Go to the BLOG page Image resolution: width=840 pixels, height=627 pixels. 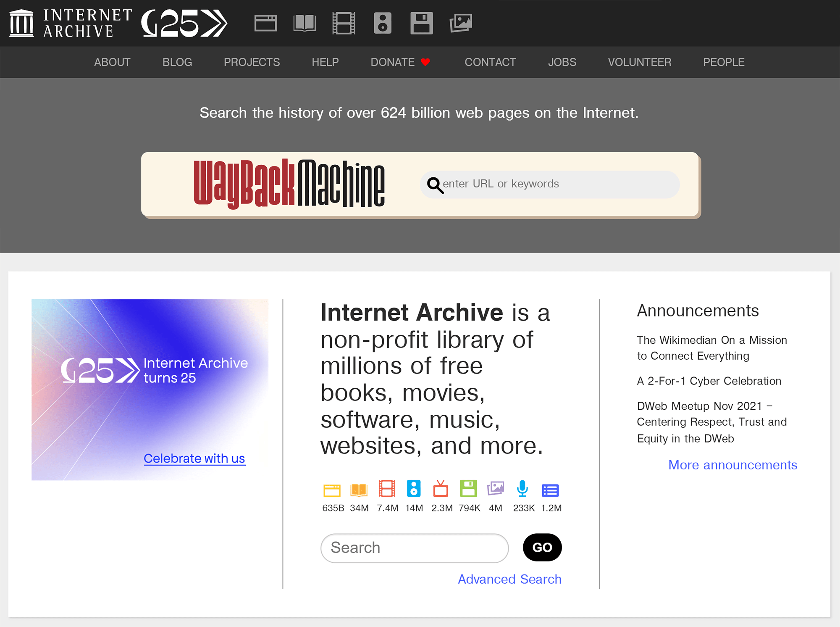pos(177,62)
